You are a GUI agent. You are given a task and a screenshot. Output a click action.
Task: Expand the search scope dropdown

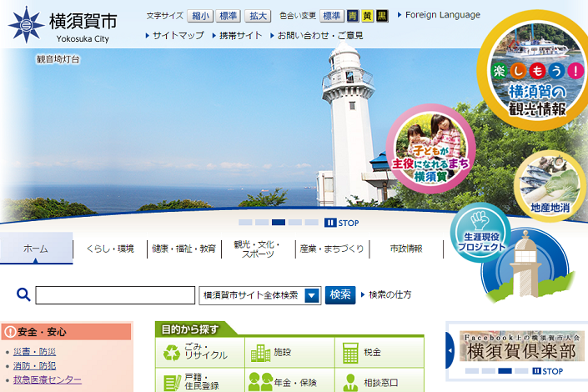pos(312,295)
